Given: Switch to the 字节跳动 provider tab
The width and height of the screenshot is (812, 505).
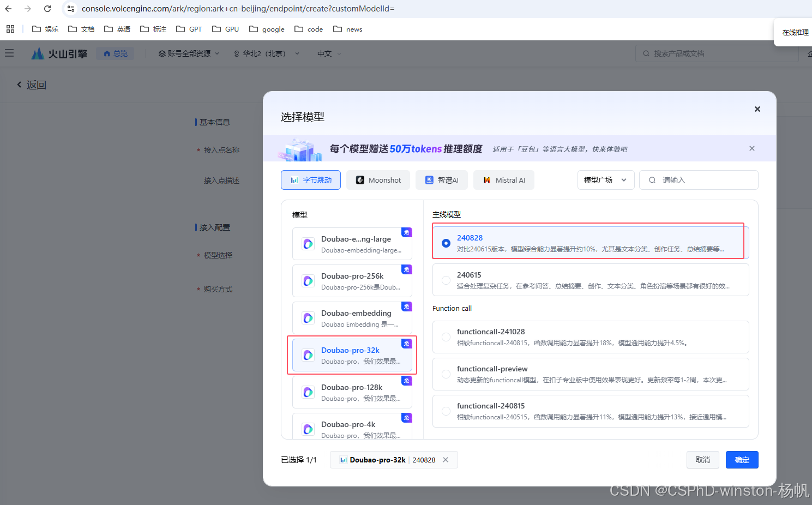Looking at the screenshot, I should [x=311, y=180].
